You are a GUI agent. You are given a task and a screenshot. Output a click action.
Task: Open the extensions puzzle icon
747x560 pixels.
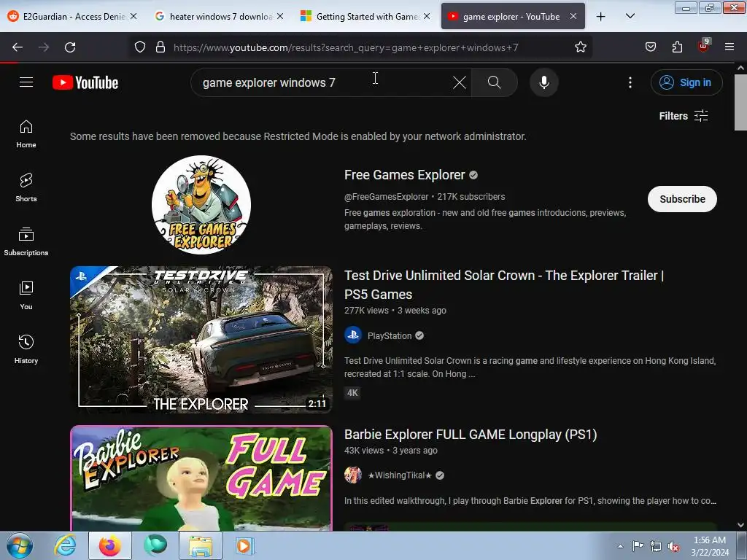click(x=677, y=47)
